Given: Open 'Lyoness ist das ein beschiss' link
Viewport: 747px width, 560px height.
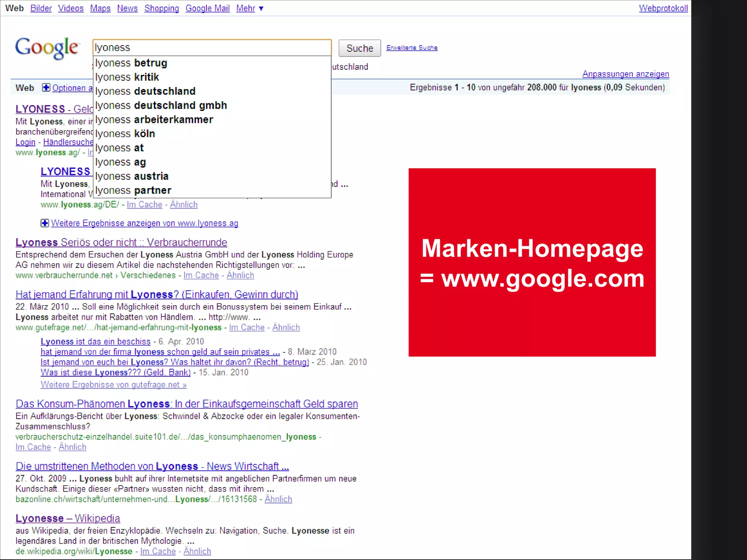Looking at the screenshot, I should coord(96,342).
